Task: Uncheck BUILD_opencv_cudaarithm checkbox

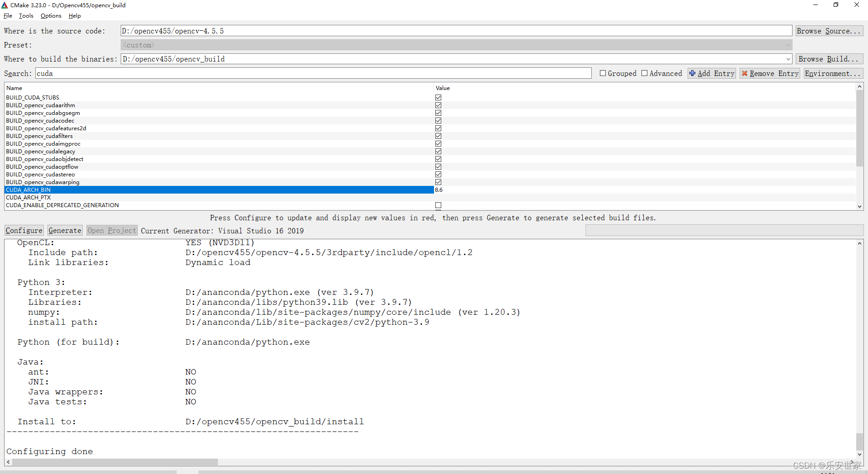Action: pos(438,105)
